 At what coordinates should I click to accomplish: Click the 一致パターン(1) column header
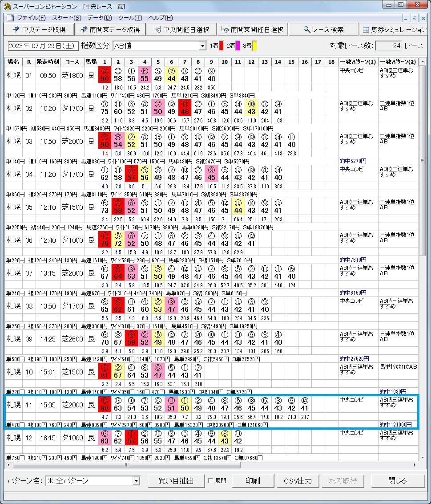pyautogui.click(x=358, y=62)
